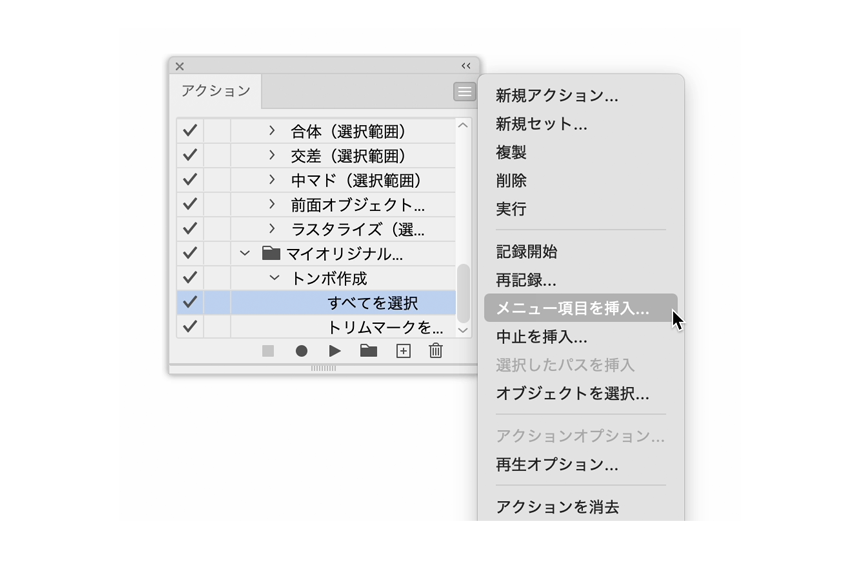
Task: Select アクションを消去 menu item
Action: [x=557, y=507]
